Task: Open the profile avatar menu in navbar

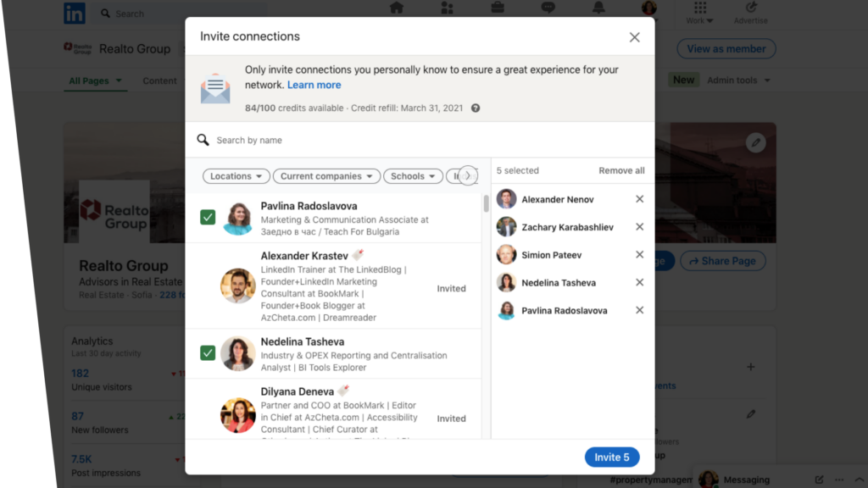Action: pyautogui.click(x=648, y=8)
